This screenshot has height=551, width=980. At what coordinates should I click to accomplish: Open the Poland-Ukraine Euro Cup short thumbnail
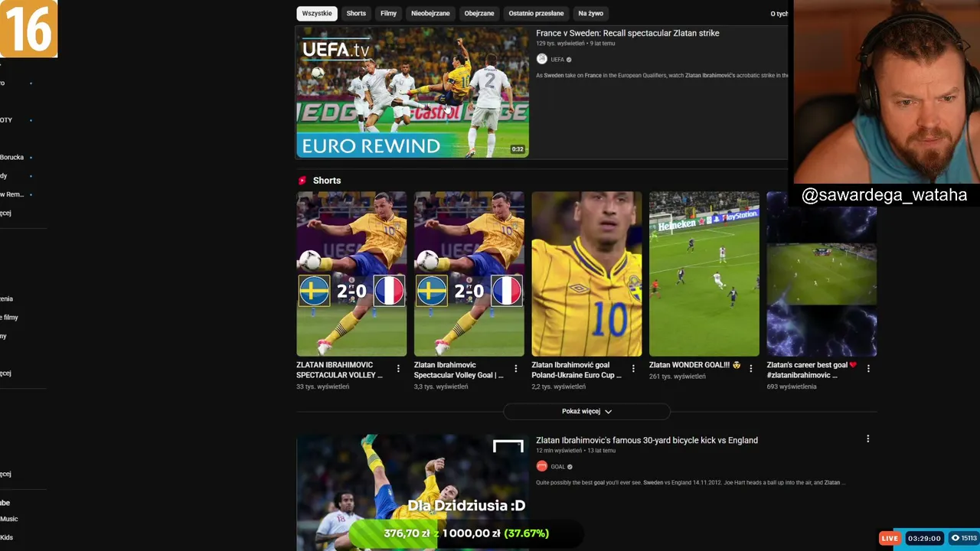(586, 274)
